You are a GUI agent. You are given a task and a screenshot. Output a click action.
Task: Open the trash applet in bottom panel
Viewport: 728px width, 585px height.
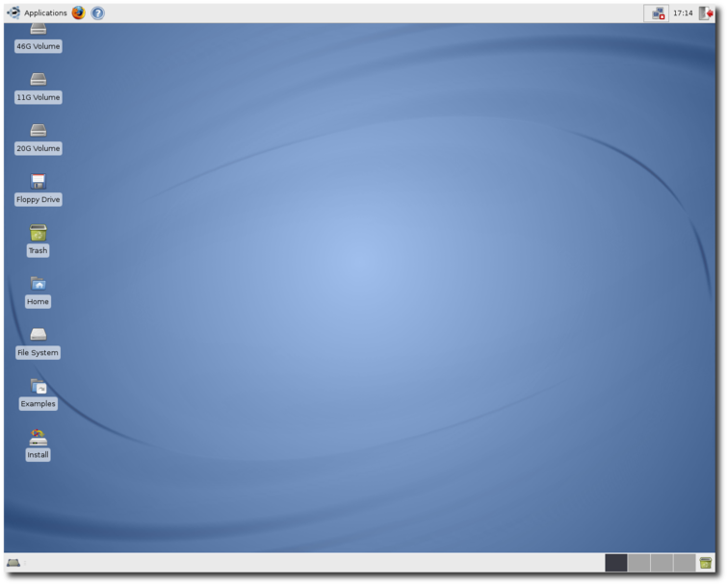pyautogui.click(x=705, y=563)
